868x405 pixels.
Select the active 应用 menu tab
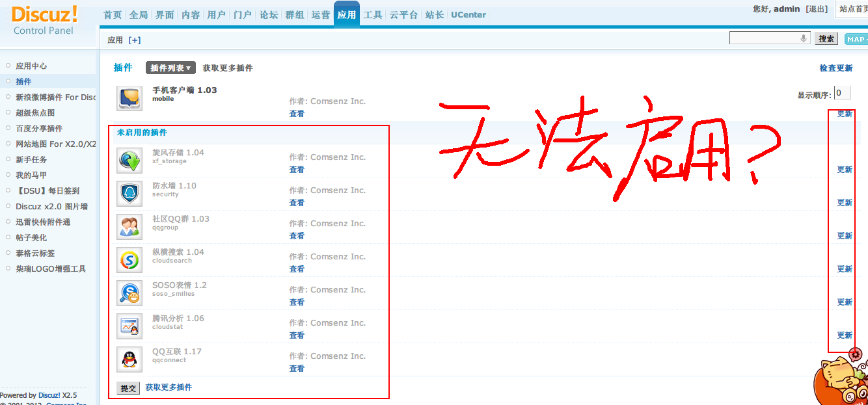pyautogui.click(x=347, y=14)
